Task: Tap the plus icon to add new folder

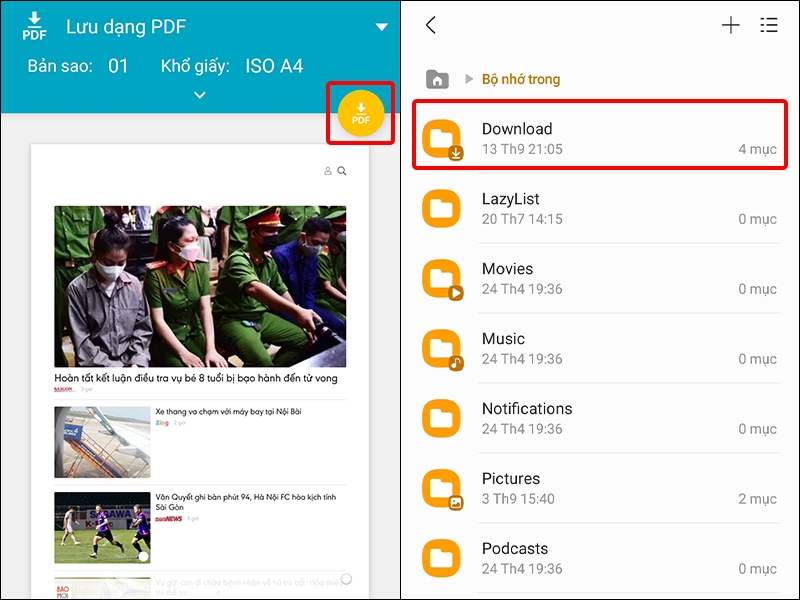Action: pyautogui.click(x=731, y=25)
